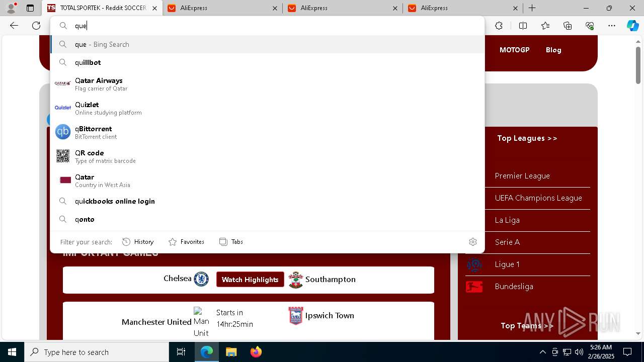Filter search by Tabs
644x362 pixels.
pyautogui.click(x=231, y=242)
